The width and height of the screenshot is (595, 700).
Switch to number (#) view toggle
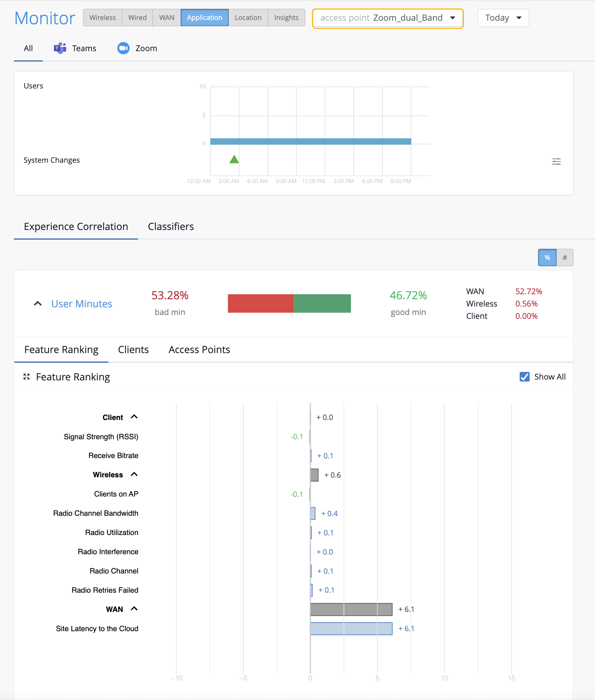(565, 257)
